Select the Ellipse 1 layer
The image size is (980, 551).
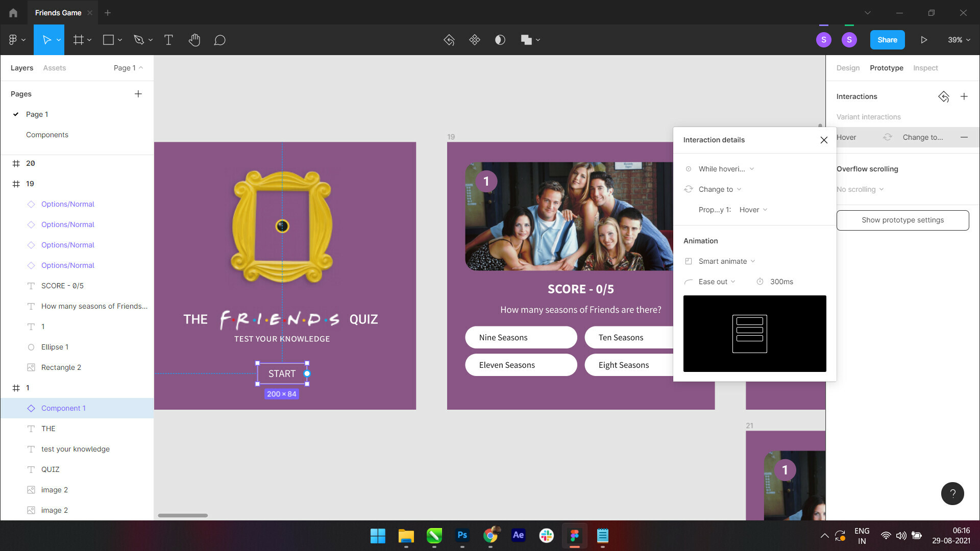77,347
